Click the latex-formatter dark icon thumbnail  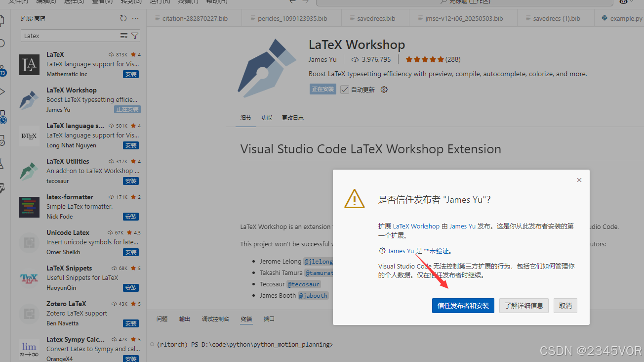pyautogui.click(x=29, y=207)
